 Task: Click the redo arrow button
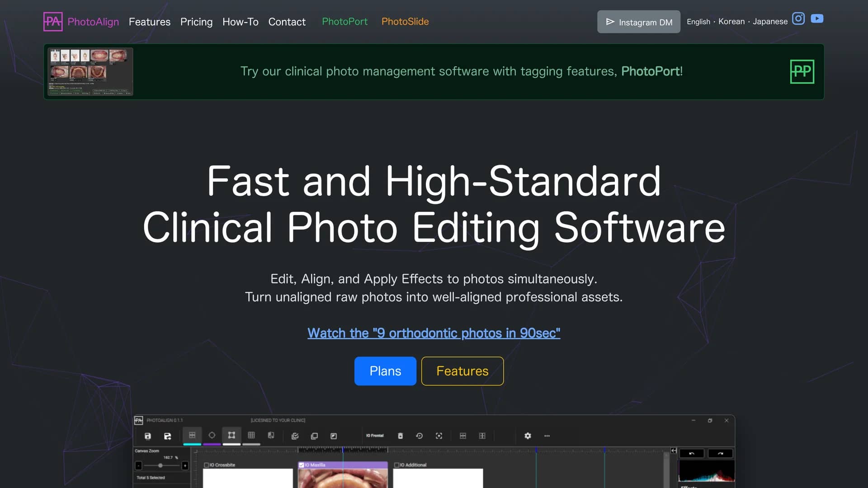pos(720,453)
